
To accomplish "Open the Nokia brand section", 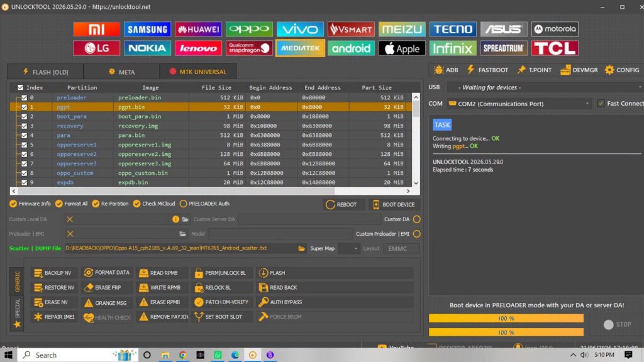I will pos(147,48).
